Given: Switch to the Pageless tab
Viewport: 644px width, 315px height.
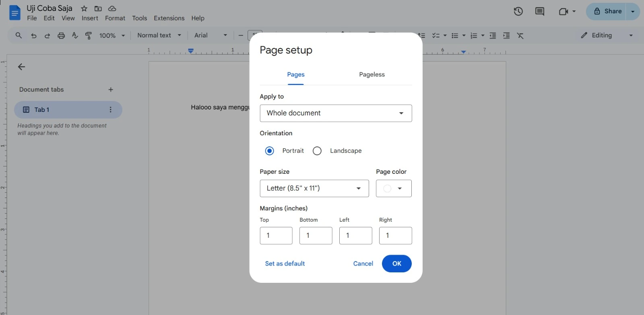Looking at the screenshot, I should [372, 74].
